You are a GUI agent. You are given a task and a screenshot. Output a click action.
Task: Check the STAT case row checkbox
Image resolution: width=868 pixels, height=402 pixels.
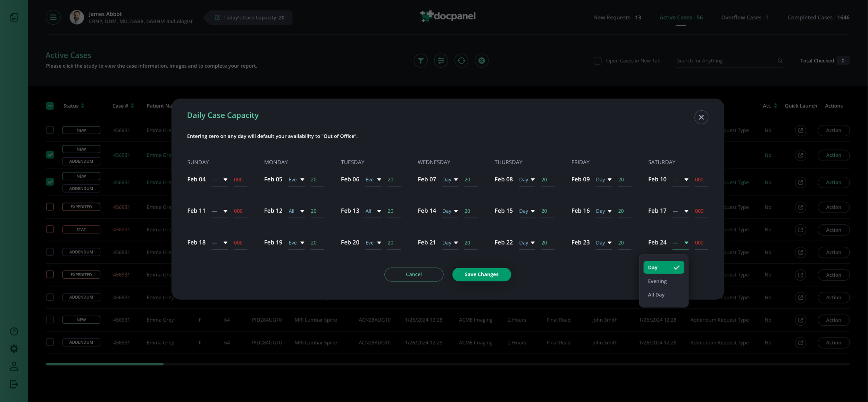[x=50, y=229]
